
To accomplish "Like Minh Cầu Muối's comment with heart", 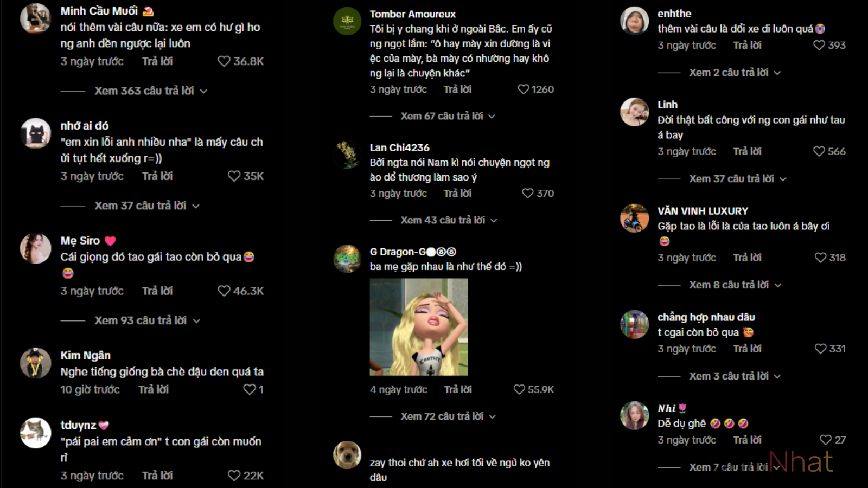I will pos(224,61).
